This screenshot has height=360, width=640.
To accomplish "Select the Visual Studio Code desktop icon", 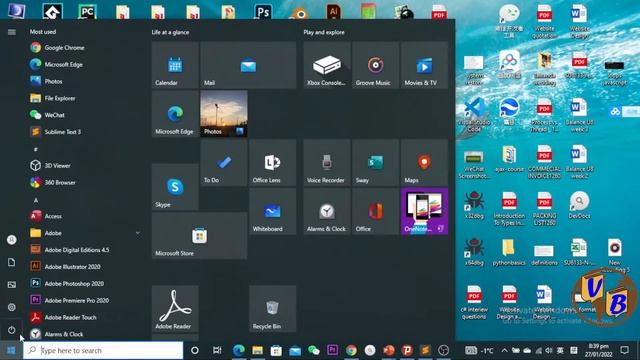I will [474, 115].
